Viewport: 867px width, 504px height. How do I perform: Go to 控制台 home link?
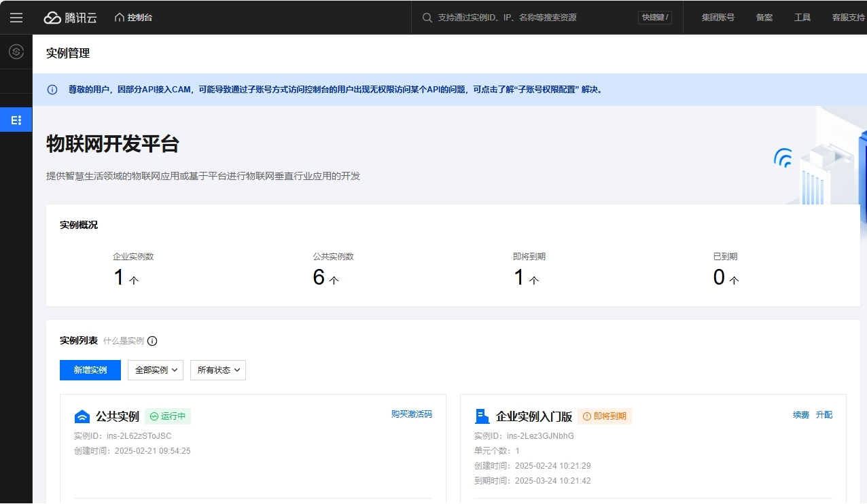point(133,18)
